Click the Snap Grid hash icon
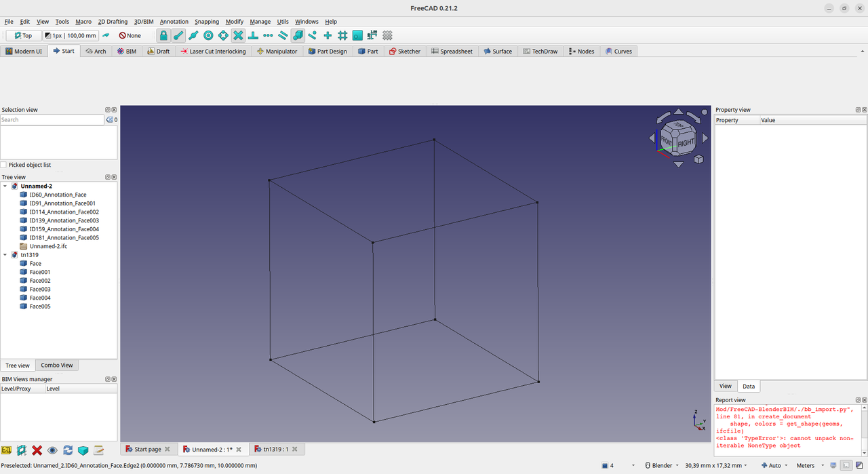868x474 pixels. tap(342, 35)
